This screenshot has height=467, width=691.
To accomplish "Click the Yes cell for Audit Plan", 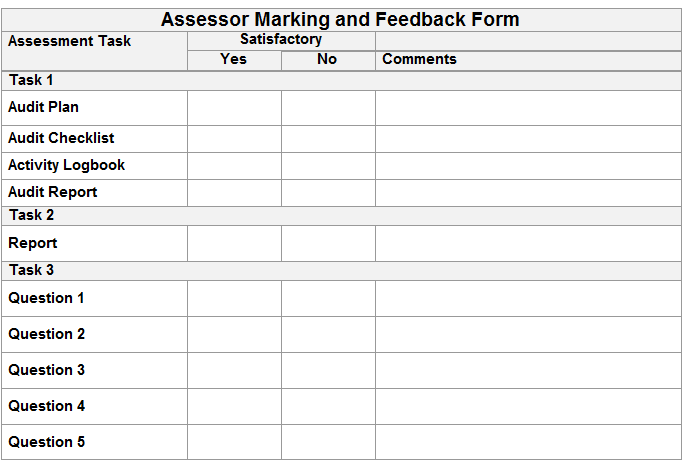I will tap(234, 108).
